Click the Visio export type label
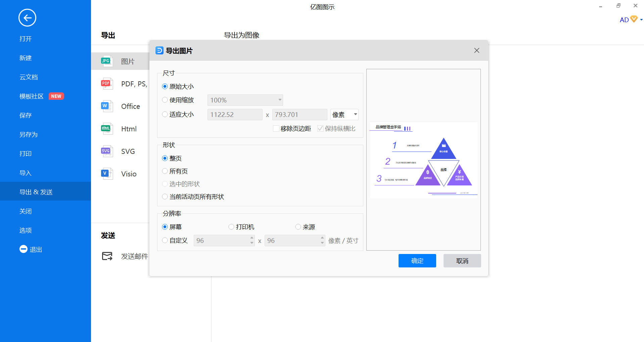 coord(129,174)
